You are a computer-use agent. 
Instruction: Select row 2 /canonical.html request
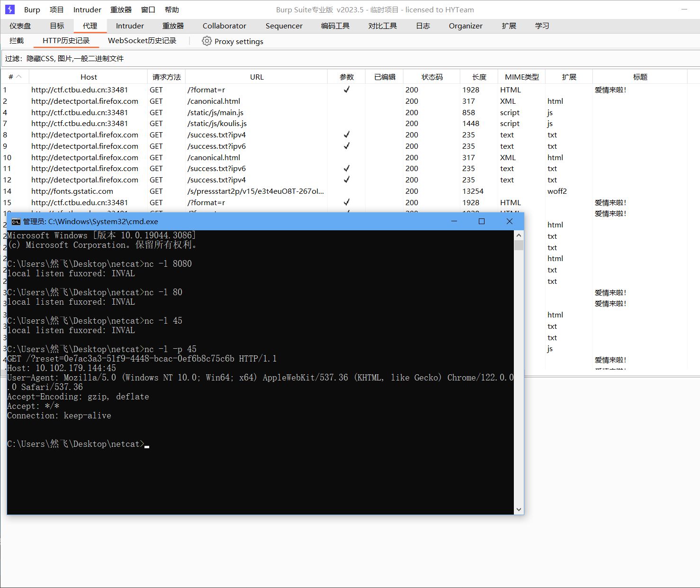[x=350, y=101]
